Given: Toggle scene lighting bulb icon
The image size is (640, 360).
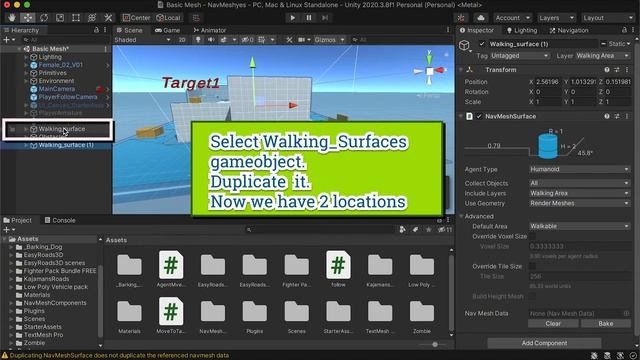Looking at the screenshot, I should point(198,40).
